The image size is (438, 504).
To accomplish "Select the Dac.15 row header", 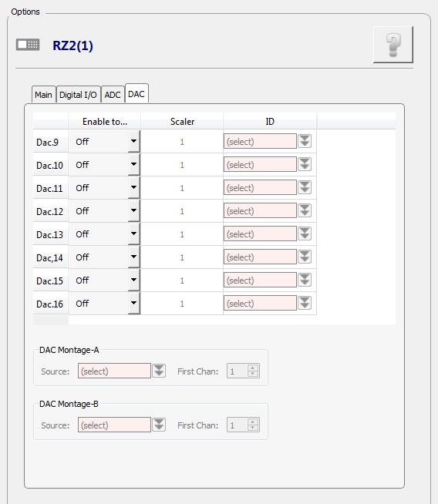I will coord(50,281).
